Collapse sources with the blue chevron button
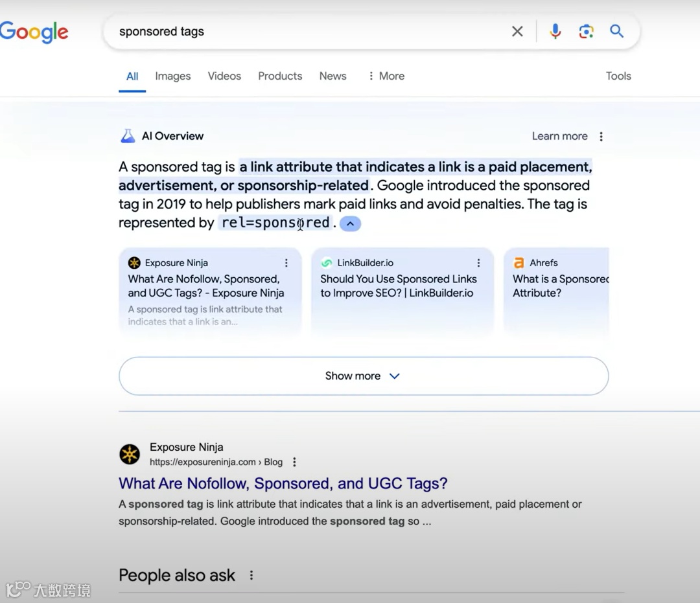 pos(350,223)
